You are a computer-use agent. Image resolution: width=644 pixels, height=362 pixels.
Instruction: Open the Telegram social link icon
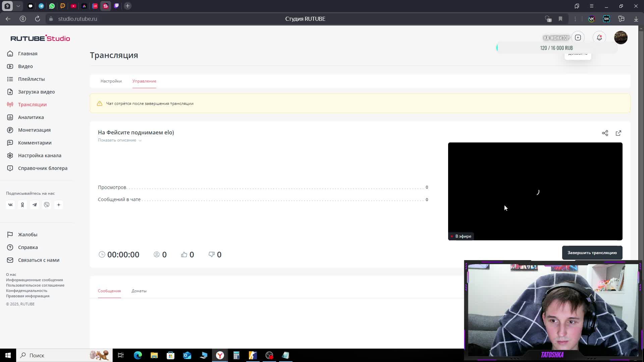click(35, 205)
